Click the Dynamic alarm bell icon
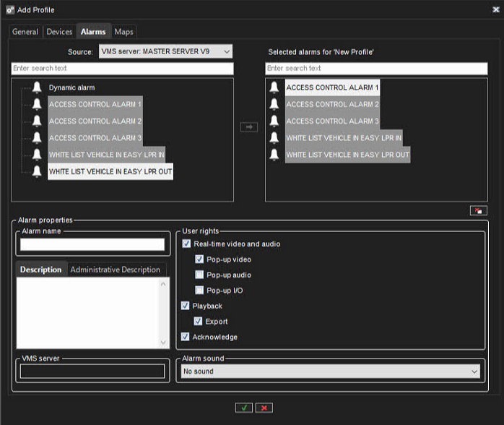 37,87
